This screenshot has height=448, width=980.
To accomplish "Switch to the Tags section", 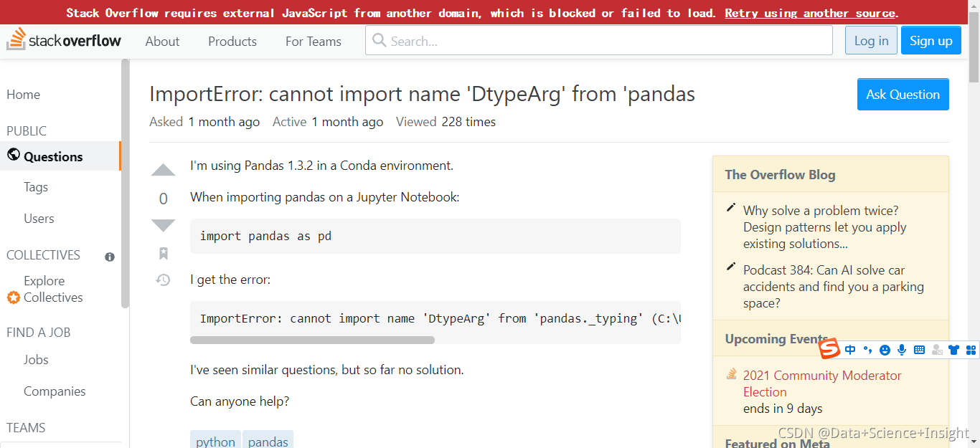I will [35, 187].
